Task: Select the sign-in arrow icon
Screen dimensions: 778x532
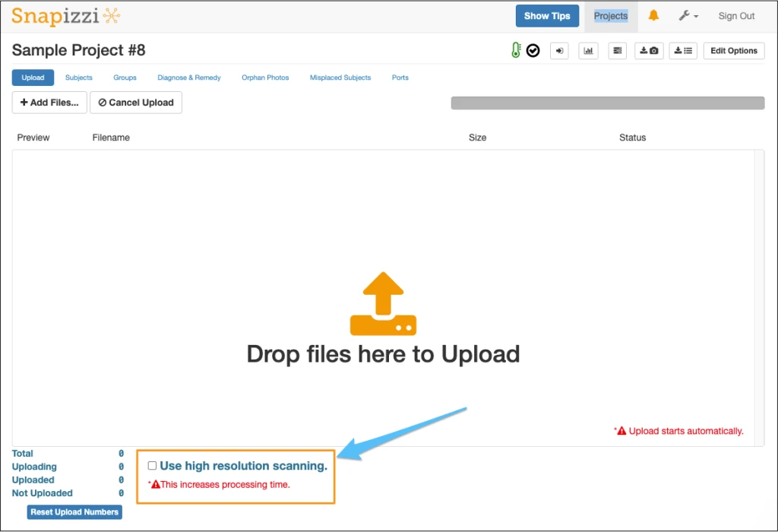Action: coord(559,50)
